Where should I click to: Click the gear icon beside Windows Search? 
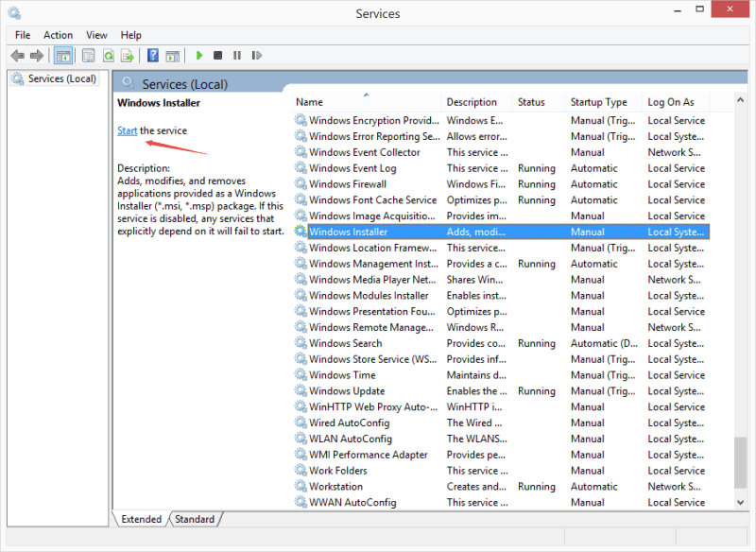click(x=301, y=343)
